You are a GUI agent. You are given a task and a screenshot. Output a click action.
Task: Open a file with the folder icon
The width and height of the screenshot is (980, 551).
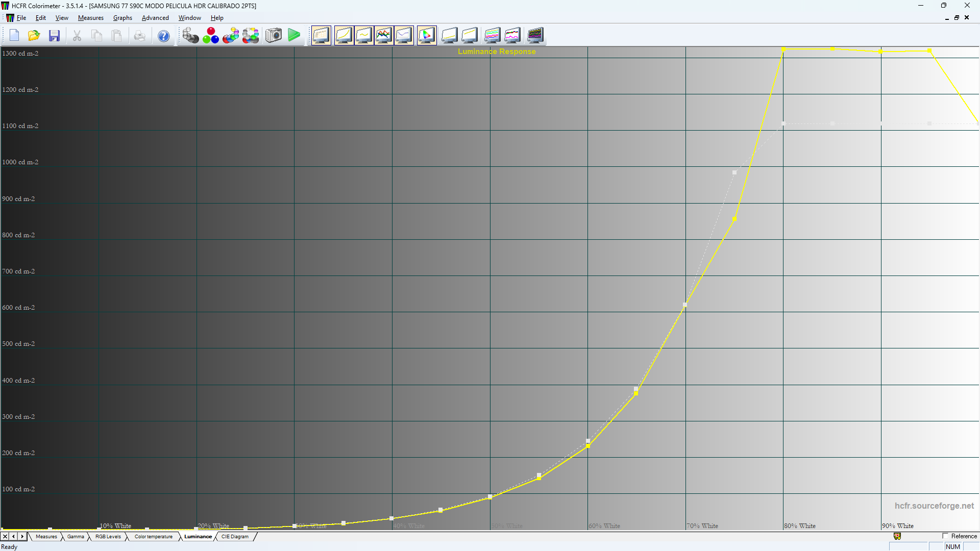coord(34,35)
